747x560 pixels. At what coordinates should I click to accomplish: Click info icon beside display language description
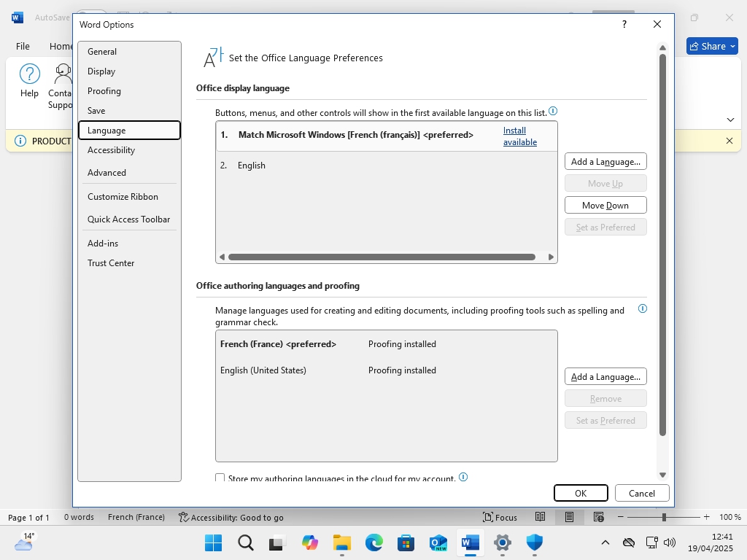coord(553,112)
